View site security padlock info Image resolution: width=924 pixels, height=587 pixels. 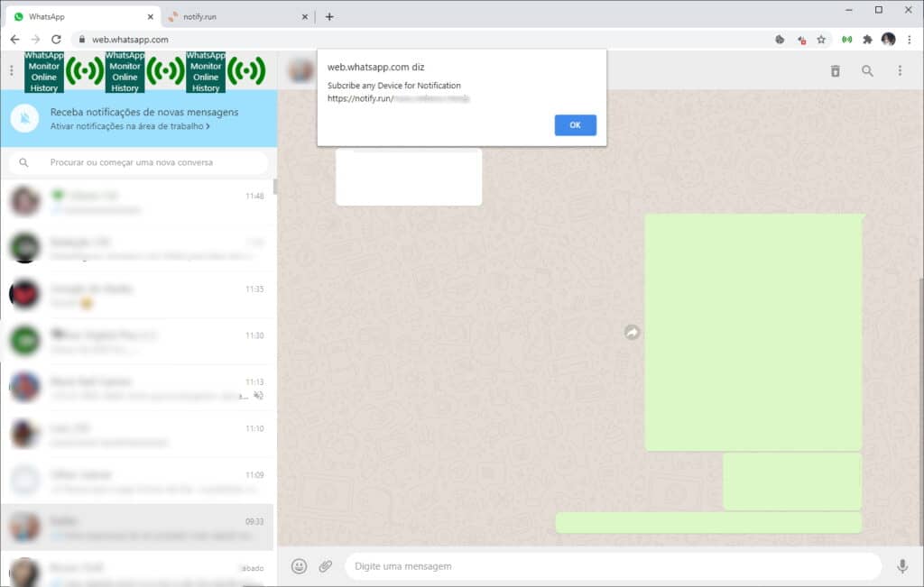point(82,40)
